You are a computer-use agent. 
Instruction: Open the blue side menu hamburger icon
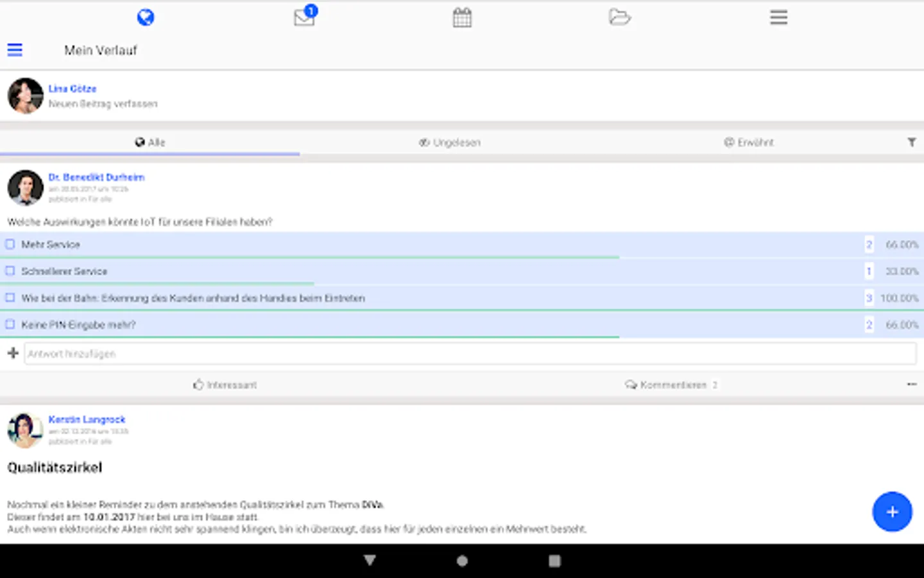15,50
